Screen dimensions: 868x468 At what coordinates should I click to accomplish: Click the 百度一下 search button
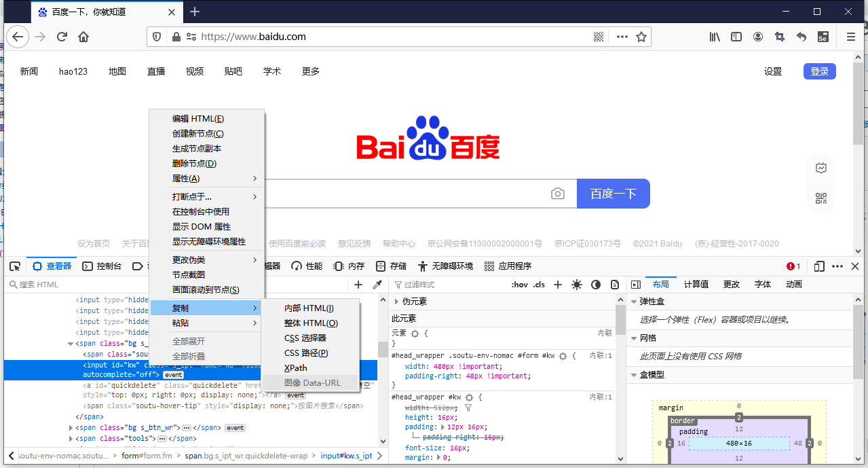[x=614, y=194]
